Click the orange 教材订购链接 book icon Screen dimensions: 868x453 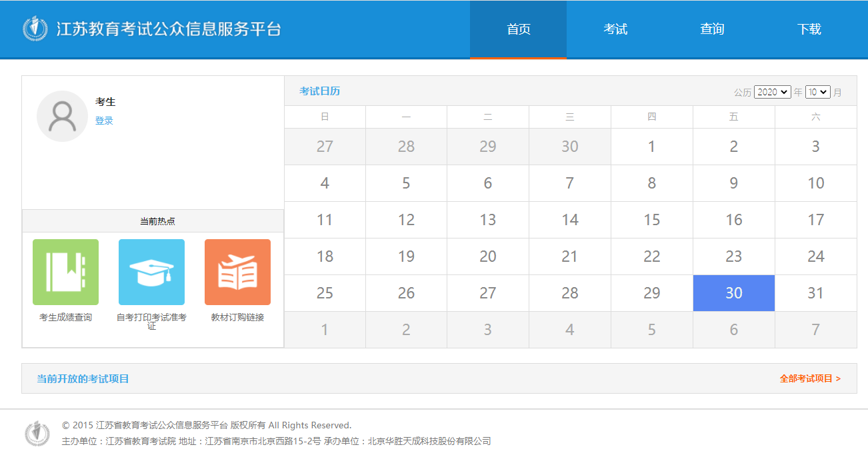tap(237, 272)
